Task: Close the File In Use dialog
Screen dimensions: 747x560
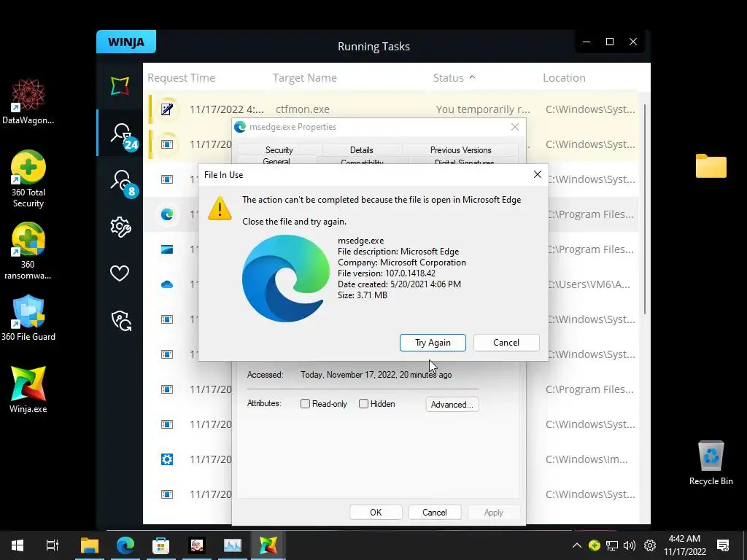Action: click(538, 175)
